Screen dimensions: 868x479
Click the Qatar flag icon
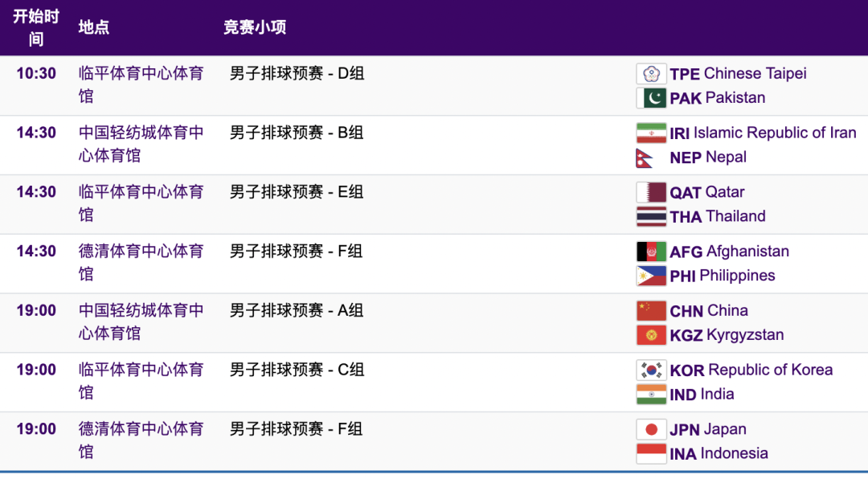(651, 192)
